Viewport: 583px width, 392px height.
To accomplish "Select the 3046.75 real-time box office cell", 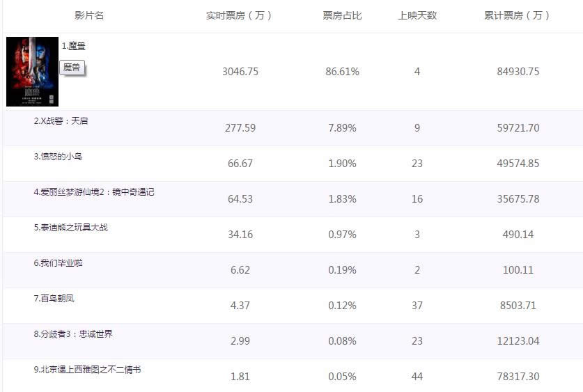I will coord(240,72).
